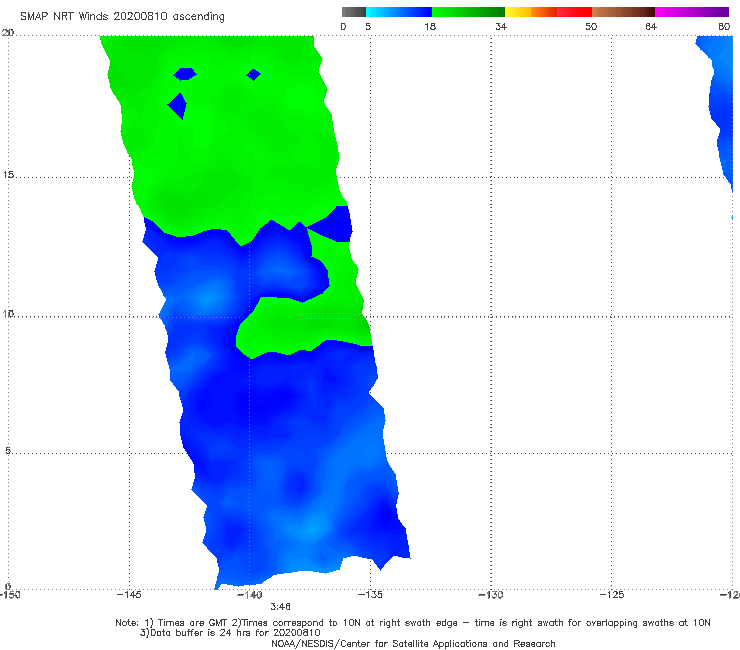Click the note line starting 'Note: 1) Times are GMT'
This screenshot has height=650, width=740.
click(x=413, y=623)
